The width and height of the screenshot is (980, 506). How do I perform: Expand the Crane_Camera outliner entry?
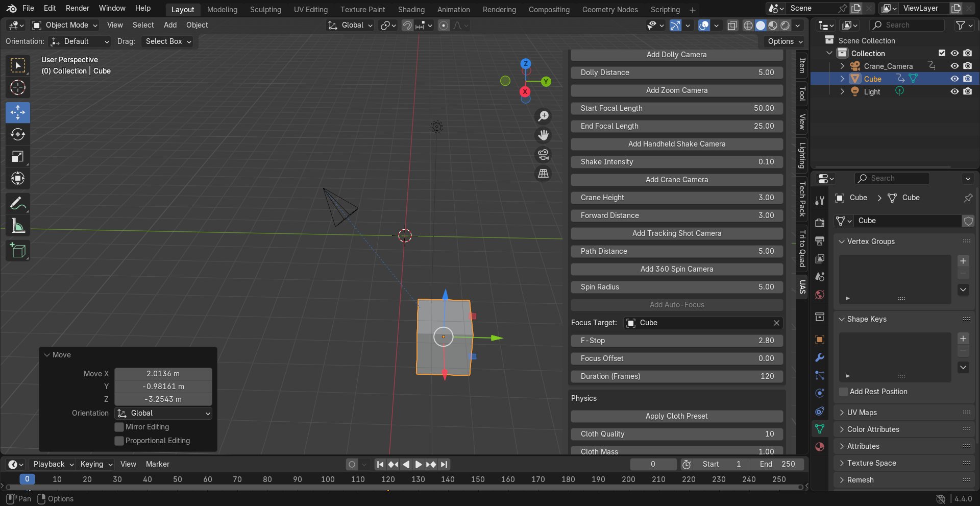point(842,66)
